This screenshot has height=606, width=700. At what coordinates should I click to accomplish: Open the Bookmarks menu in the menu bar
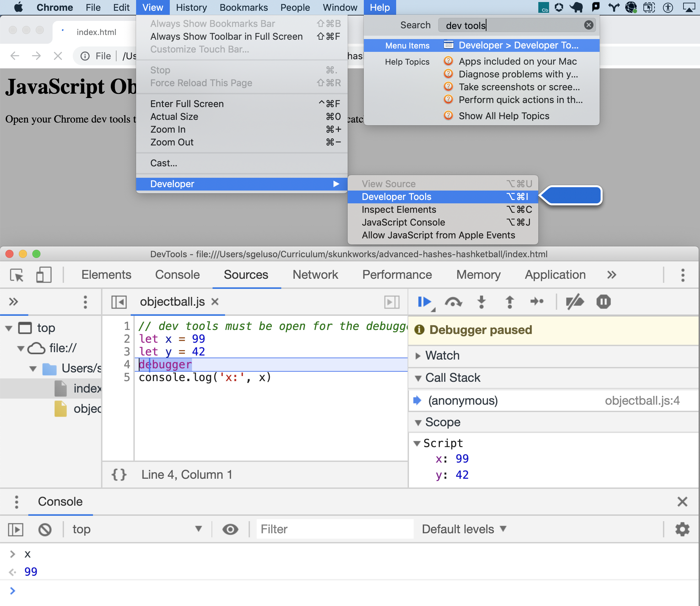(244, 7)
